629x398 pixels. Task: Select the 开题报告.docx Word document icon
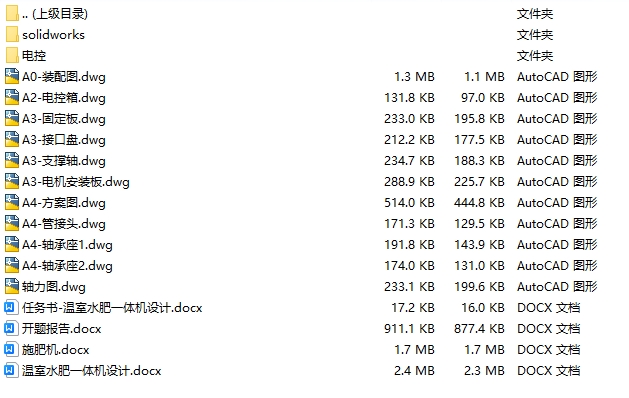click(11, 329)
